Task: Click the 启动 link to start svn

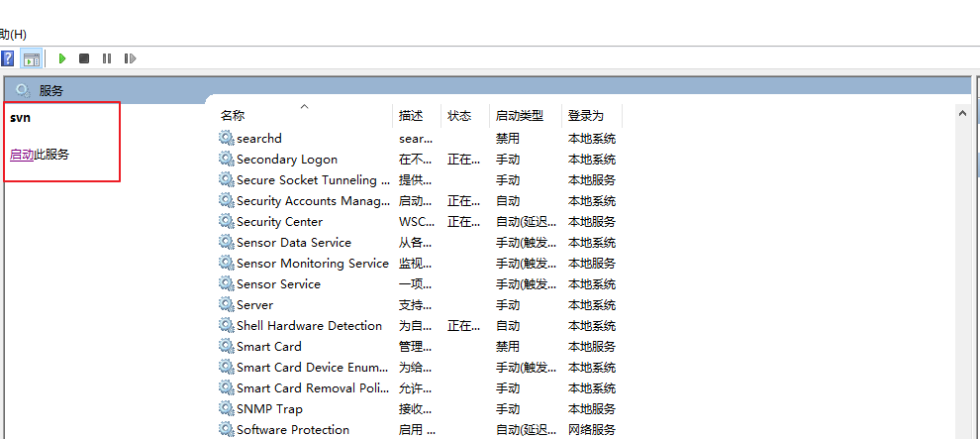Action: [22, 155]
